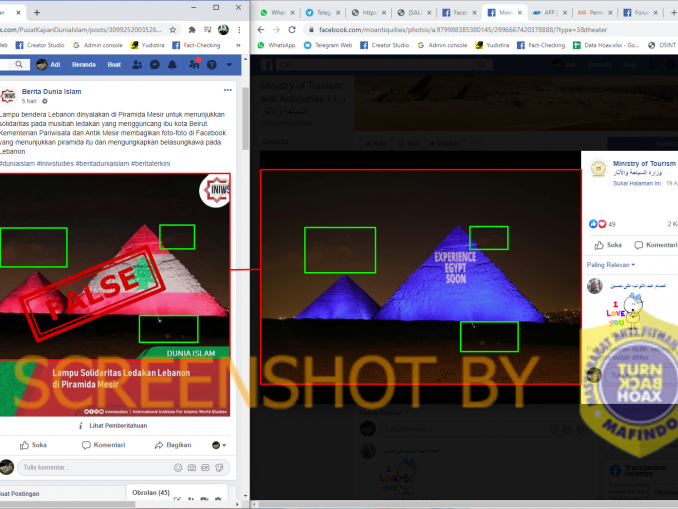Open WhatsApp bookmark in right browser
This screenshot has height=509, width=678.
click(277, 45)
